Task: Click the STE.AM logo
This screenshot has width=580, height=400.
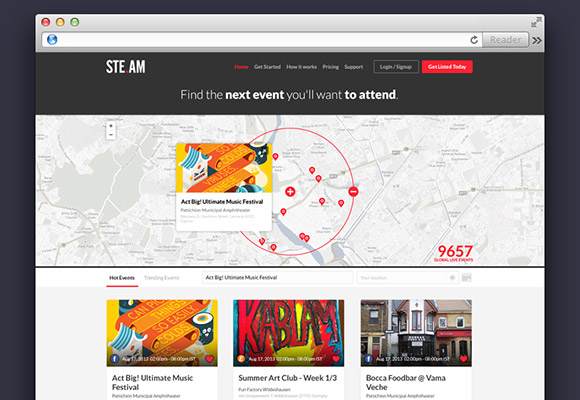Action: point(125,67)
